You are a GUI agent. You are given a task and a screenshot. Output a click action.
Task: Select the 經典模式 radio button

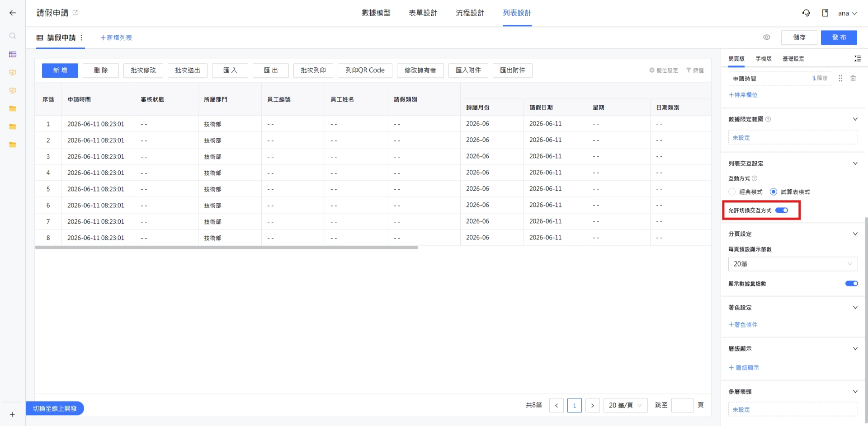tap(732, 192)
